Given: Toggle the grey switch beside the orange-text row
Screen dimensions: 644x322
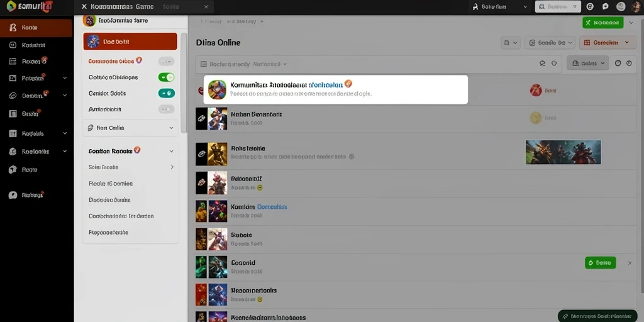Looking at the screenshot, I should click(166, 61).
